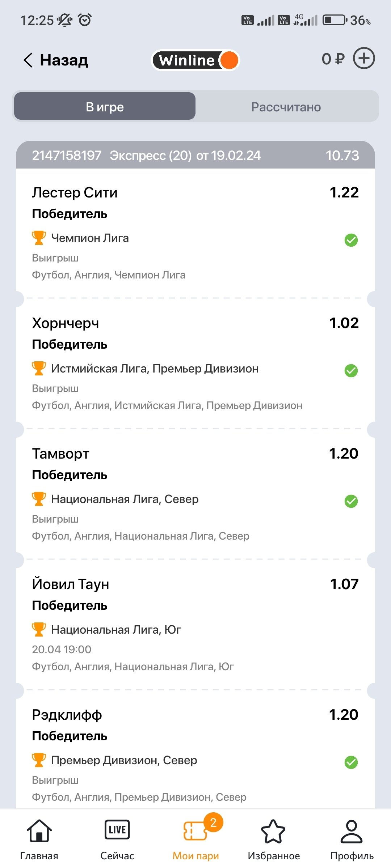Tap the green checkmark for Тамворт
The width and height of the screenshot is (391, 868).
pyautogui.click(x=351, y=501)
